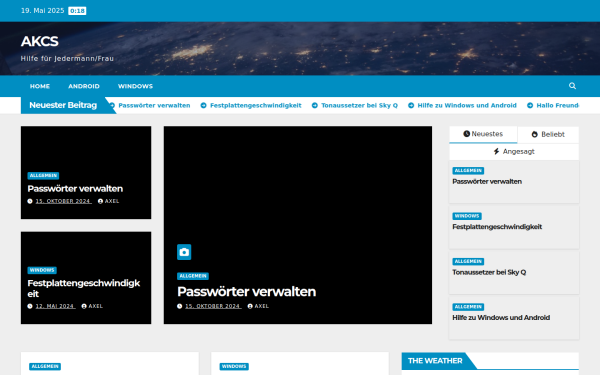Click the 0:18 time badge
The height and width of the screenshot is (375, 600).
[x=77, y=11]
